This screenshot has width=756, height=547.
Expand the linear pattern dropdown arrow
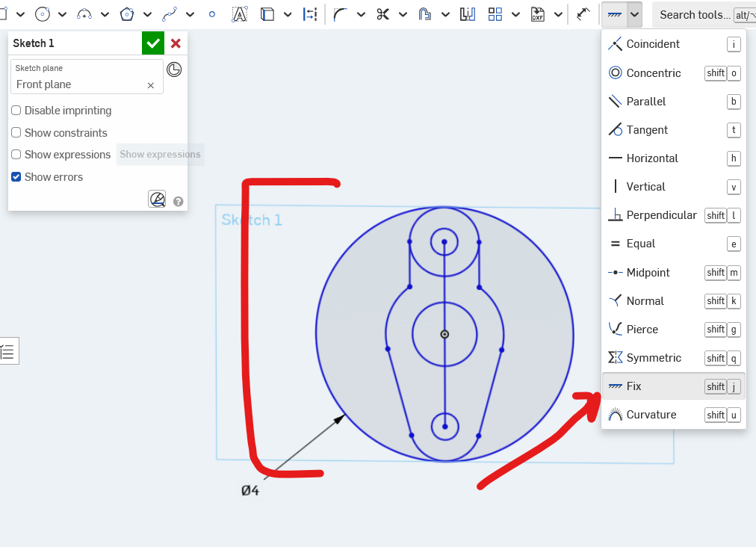[x=516, y=14]
